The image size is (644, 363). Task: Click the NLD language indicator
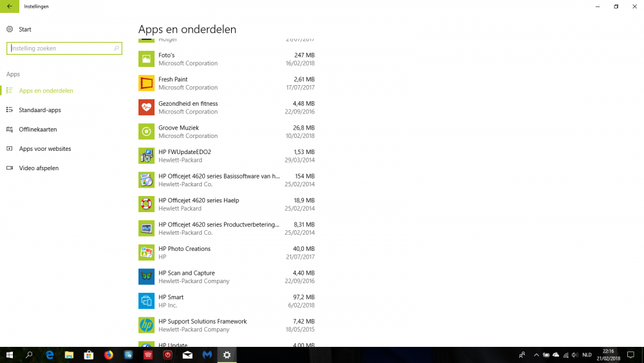pos(587,355)
